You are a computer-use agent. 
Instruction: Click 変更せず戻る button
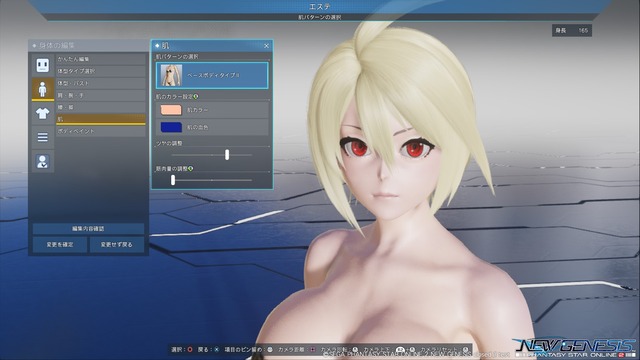(117, 244)
